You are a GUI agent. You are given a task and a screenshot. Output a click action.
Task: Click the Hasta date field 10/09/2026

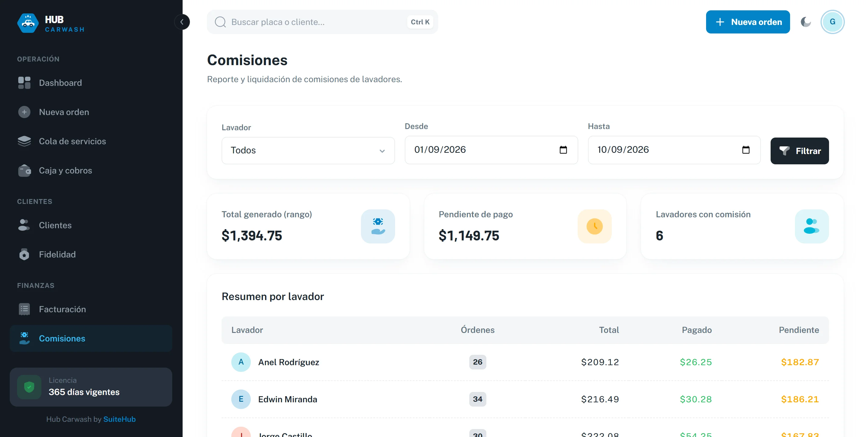click(x=674, y=150)
